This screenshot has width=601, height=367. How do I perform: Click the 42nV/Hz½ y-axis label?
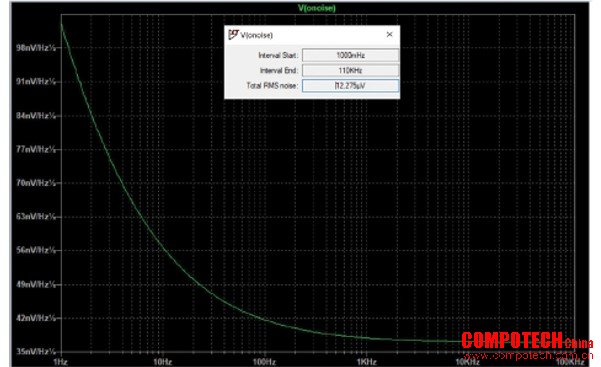(36, 318)
